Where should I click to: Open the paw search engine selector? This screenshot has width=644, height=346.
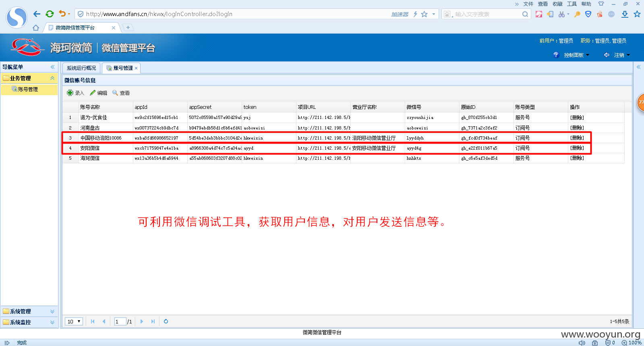click(x=447, y=14)
